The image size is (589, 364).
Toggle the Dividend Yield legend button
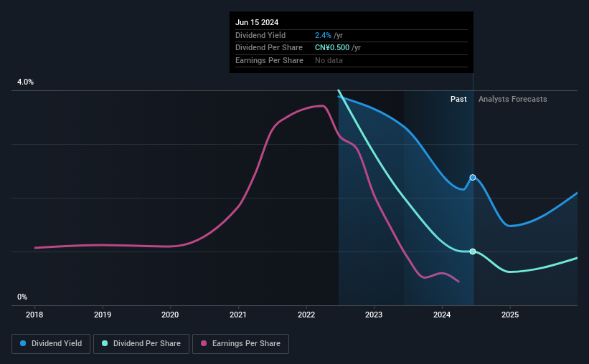tap(51, 344)
